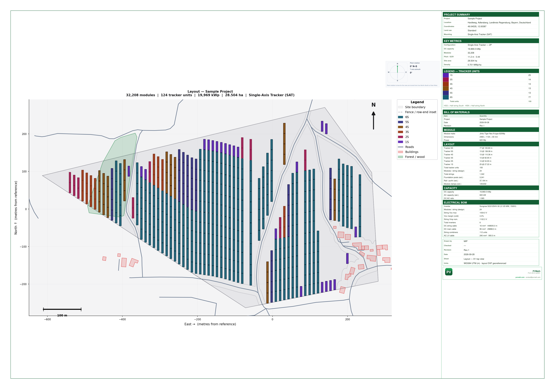Open the pvmath.com link
Viewport: 555px width, 392px height.
[x=520, y=277]
